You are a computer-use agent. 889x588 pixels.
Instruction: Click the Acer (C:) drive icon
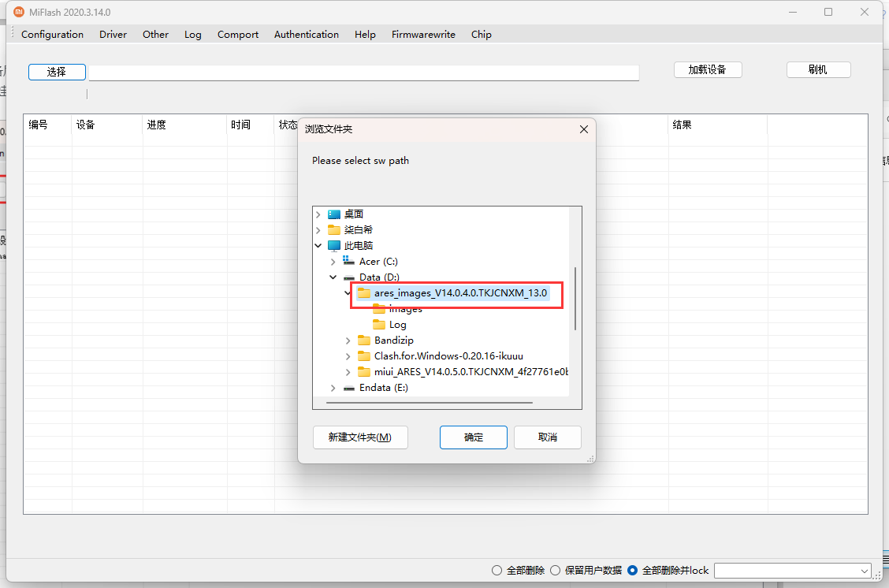pyautogui.click(x=348, y=261)
